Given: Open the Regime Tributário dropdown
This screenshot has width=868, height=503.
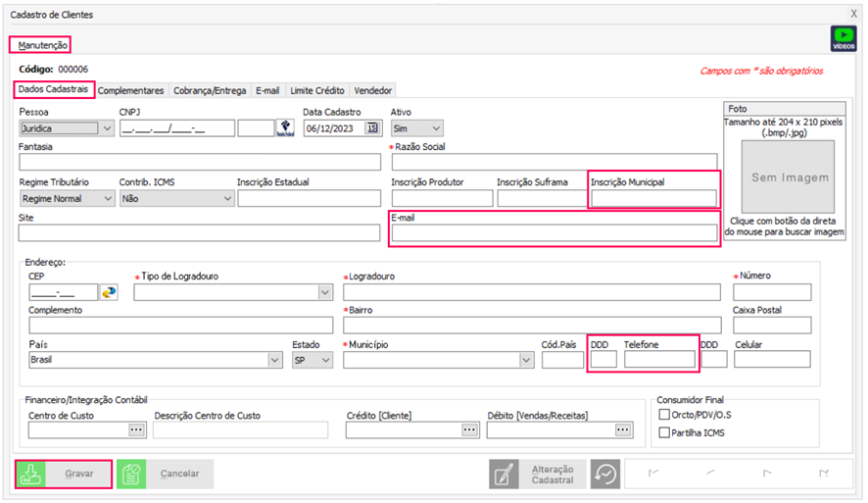Looking at the screenshot, I should click(x=106, y=198).
